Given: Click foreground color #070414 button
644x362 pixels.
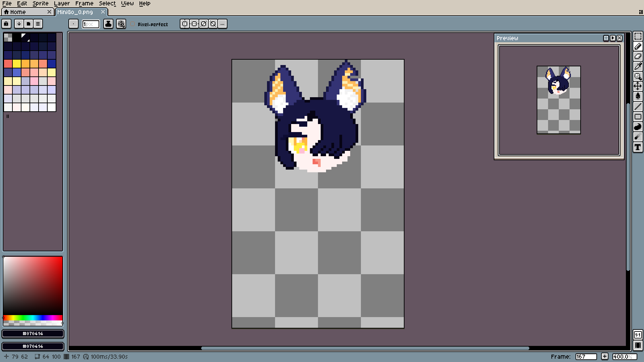Looking at the screenshot, I should [33, 334].
